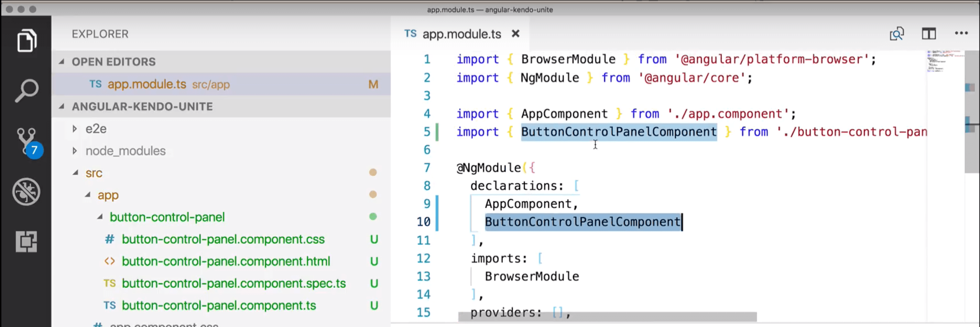Image resolution: width=980 pixels, height=327 pixels.
Task: Click the HTML brackets icon of button-control-panel.component.html
Action: [x=110, y=261]
